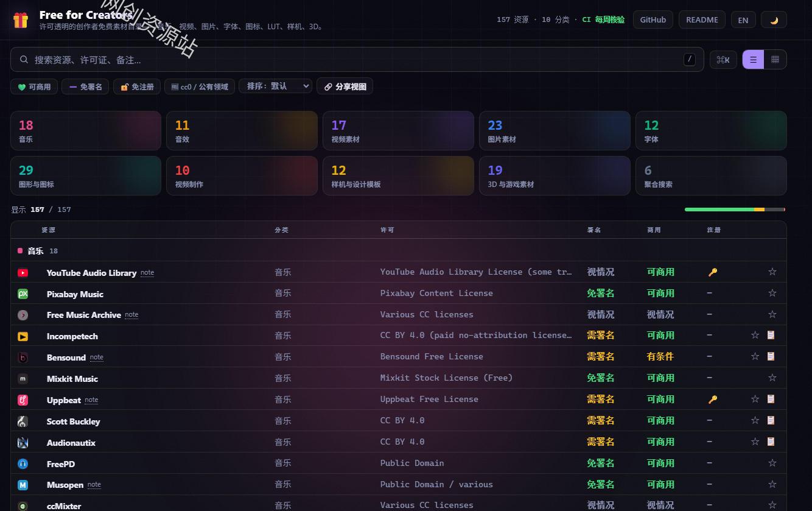Star the YouTube Audio Library resource
The image size is (812, 511).
772,272
